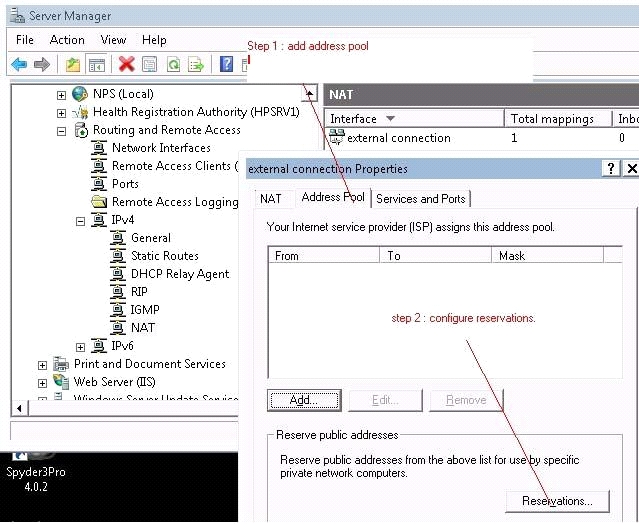The image size is (639, 524).
Task: Switch to the NAT tab
Action: tap(271, 199)
